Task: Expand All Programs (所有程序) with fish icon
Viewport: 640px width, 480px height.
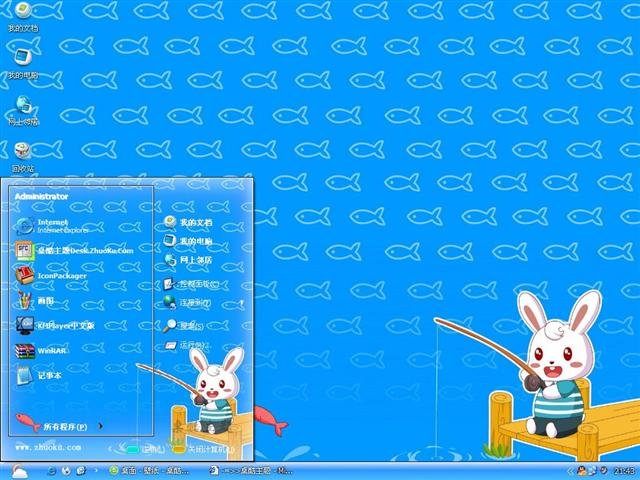Action: click(58, 424)
